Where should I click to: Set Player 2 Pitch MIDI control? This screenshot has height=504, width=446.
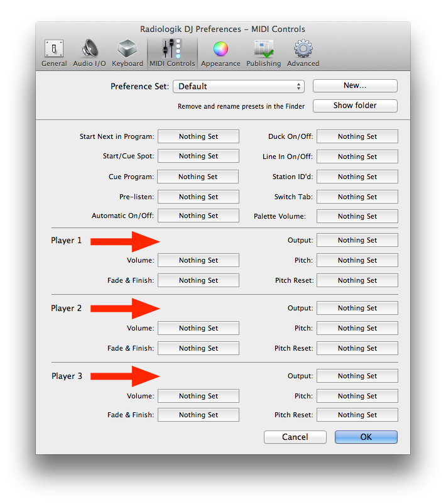click(357, 328)
